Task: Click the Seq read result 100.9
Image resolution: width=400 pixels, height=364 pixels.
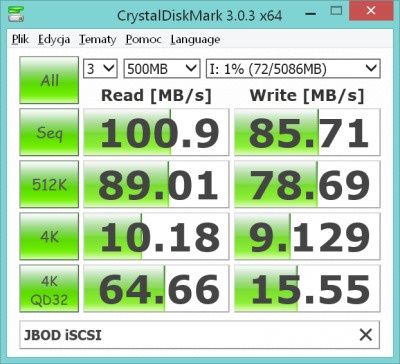Action: coord(156,132)
